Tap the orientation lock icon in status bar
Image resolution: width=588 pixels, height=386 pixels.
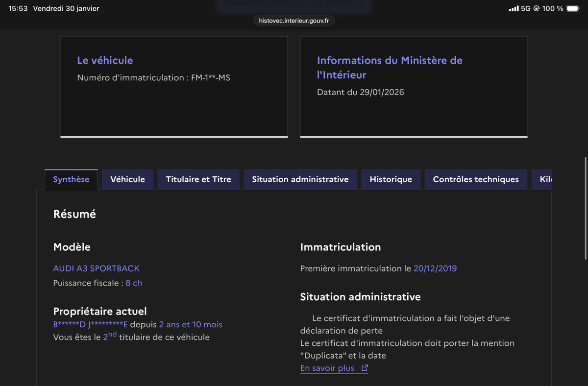tap(536, 9)
